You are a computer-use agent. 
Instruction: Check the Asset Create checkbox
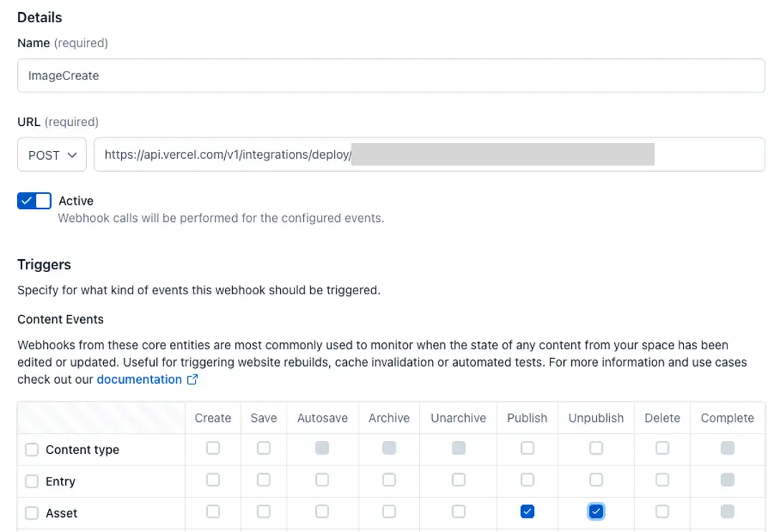pos(213,511)
